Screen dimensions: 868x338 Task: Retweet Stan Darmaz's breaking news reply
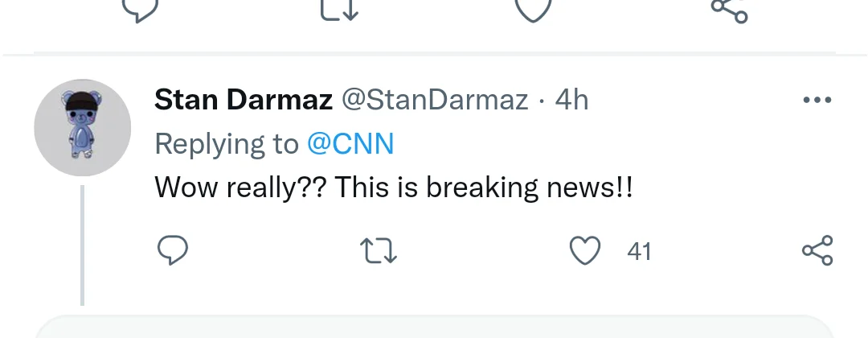click(x=379, y=252)
